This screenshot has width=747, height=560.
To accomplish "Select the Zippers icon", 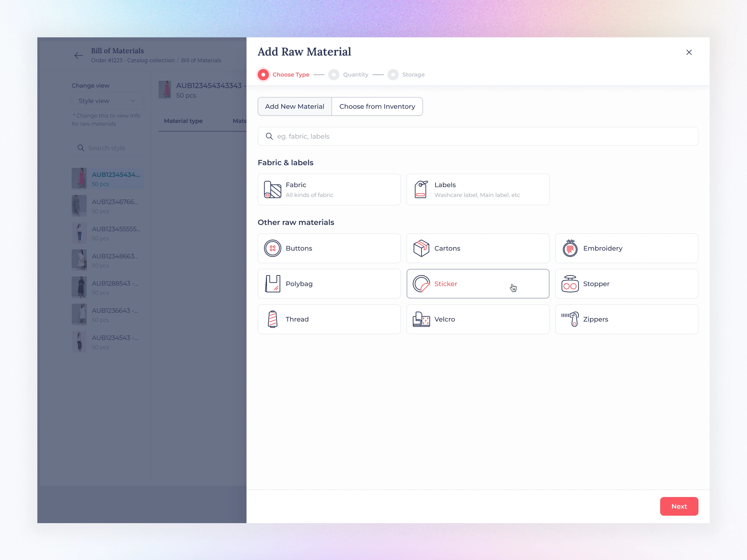I will [570, 319].
